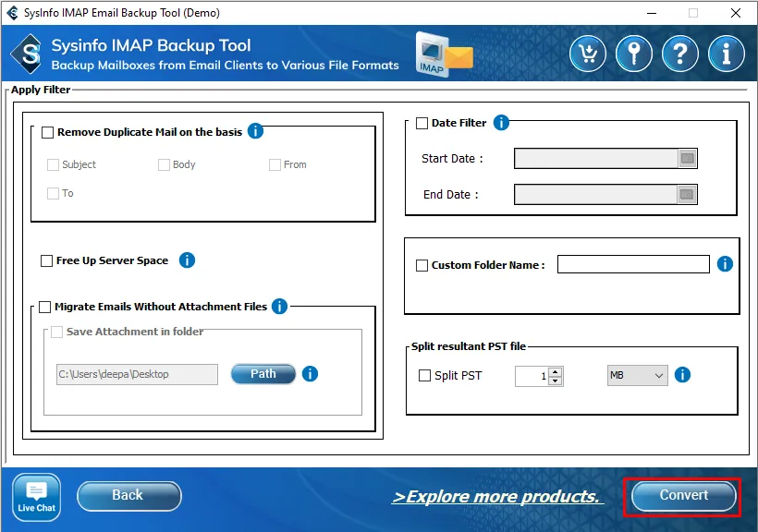758x532 pixels.
Task: Open the license key activation icon
Action: (634, 54)
